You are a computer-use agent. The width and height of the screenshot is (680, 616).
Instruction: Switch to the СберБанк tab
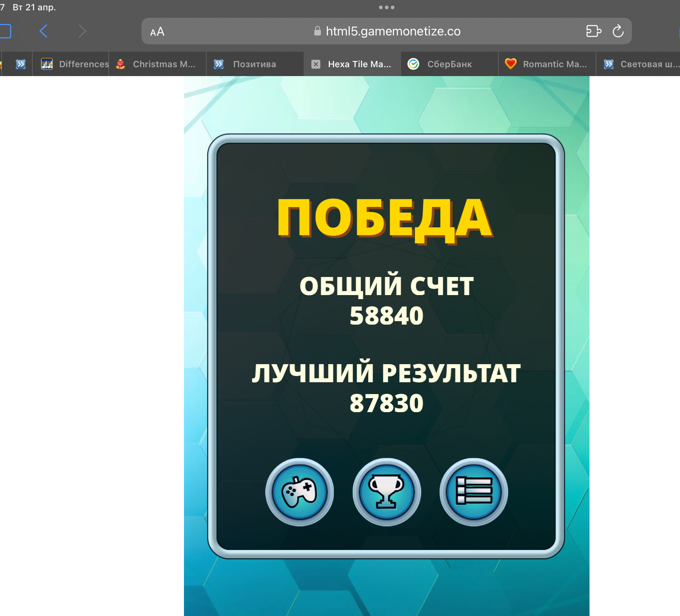pos(449,64)
